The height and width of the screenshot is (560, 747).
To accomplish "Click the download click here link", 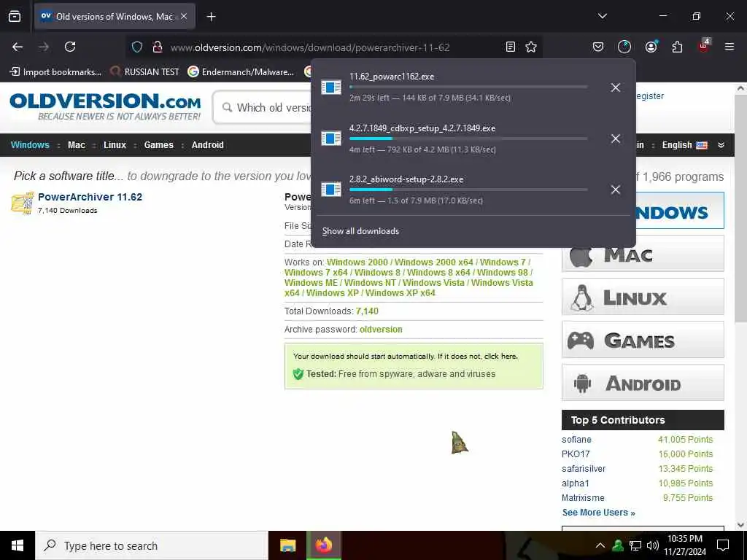I will 500,356.
